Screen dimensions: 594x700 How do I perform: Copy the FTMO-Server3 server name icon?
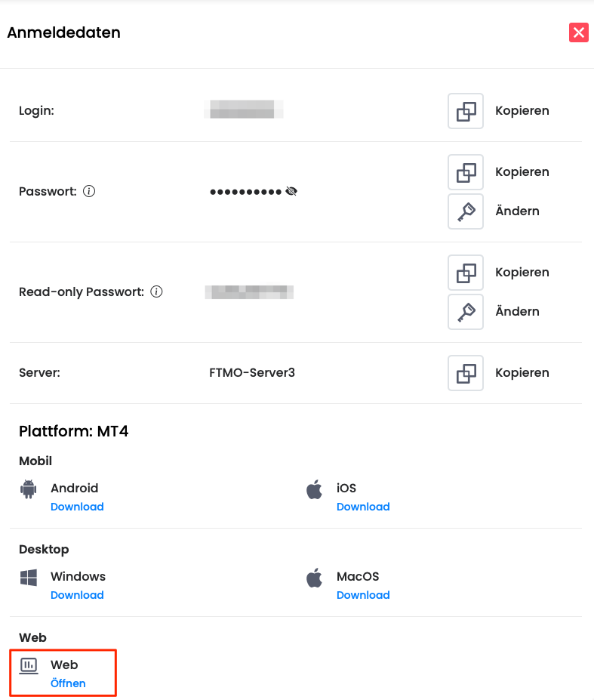(x=465, y=373)
